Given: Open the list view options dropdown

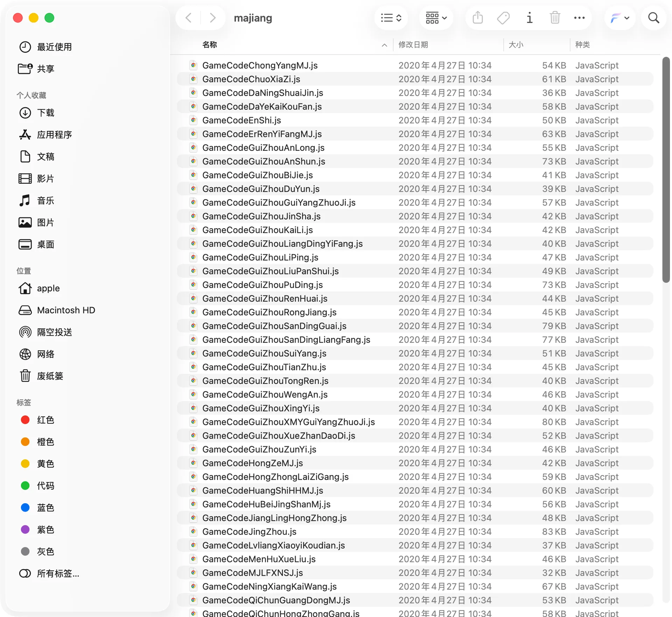Looking at the screenshot, I should click(x=391, y=18).
